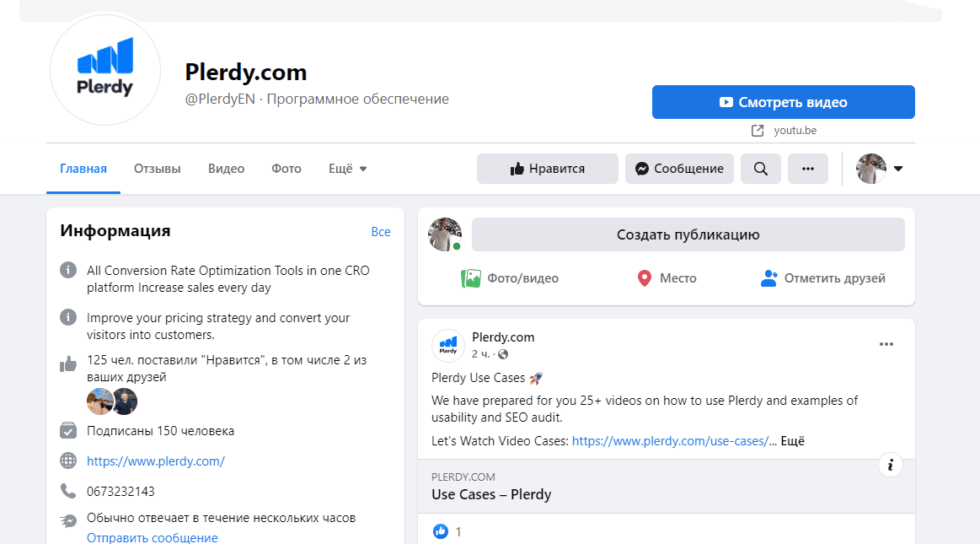Click the search magnifier icon button
Viewport: 980px width, 544px height.
[760, 169]
